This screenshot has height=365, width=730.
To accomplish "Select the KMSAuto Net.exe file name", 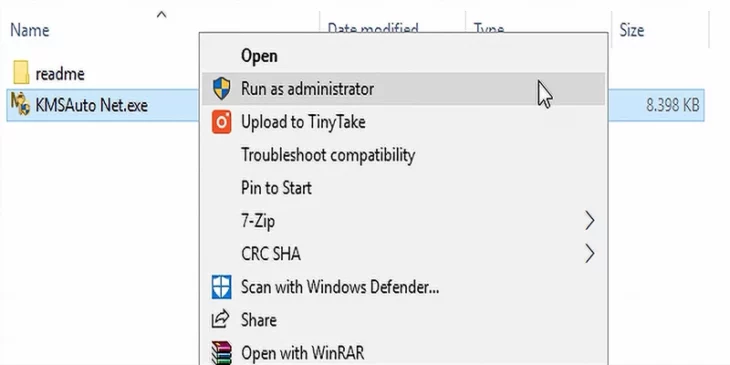I will point(92,105).
